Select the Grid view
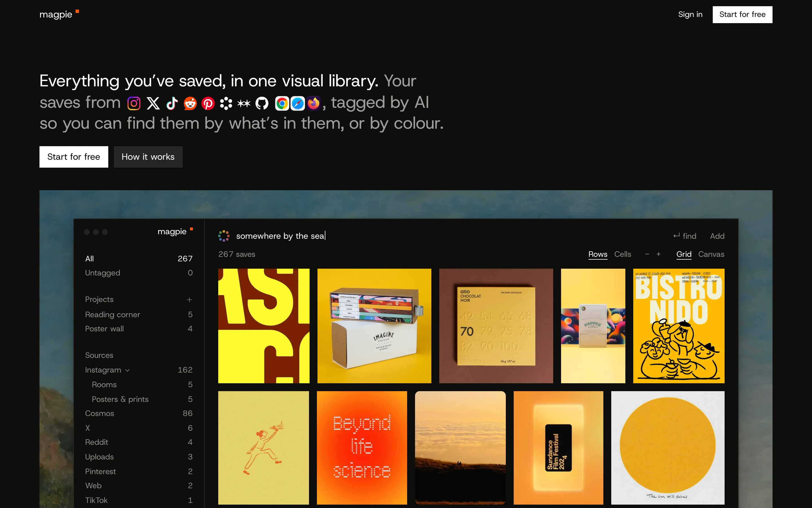This screenshot has width=812, height=508. 684,254
